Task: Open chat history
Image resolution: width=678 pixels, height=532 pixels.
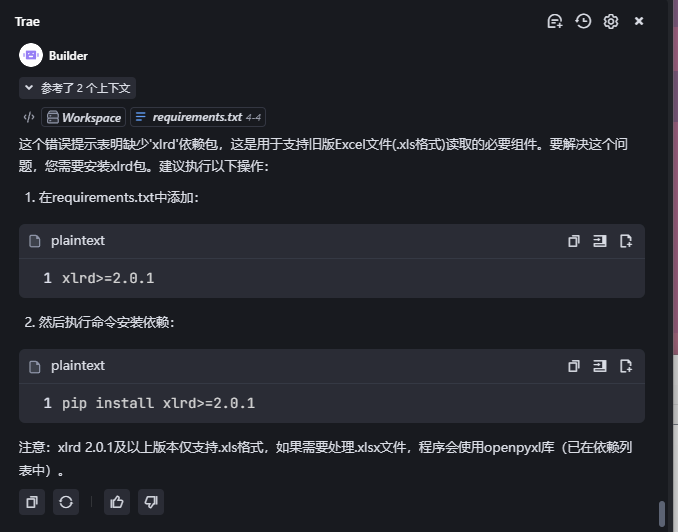Action: click(x=583, y=21)
